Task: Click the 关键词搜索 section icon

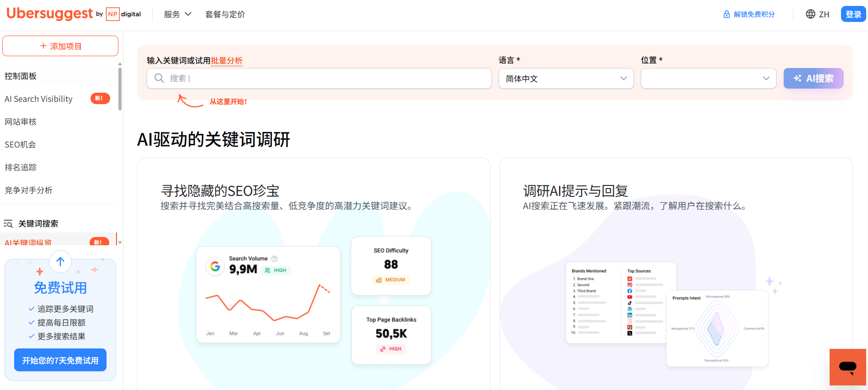Action: (8, 224)
